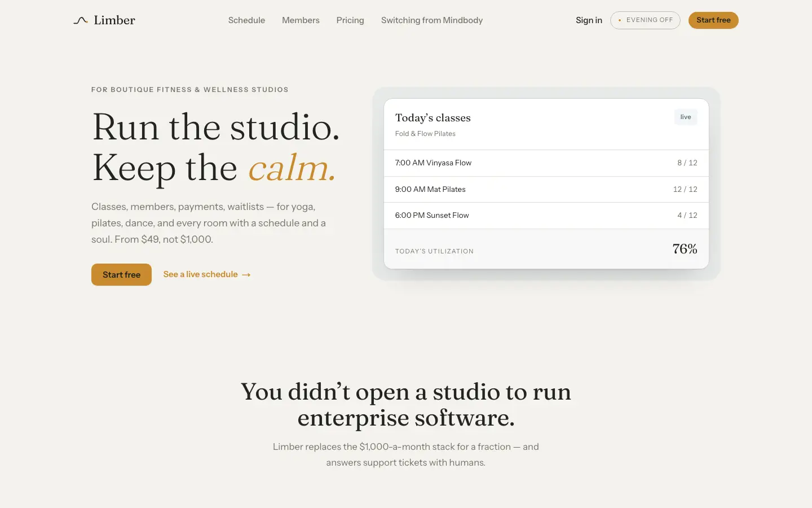Click the 4 / 12 capacity count
The width and height of the screenshot is (812, 508).
[687, 215]
